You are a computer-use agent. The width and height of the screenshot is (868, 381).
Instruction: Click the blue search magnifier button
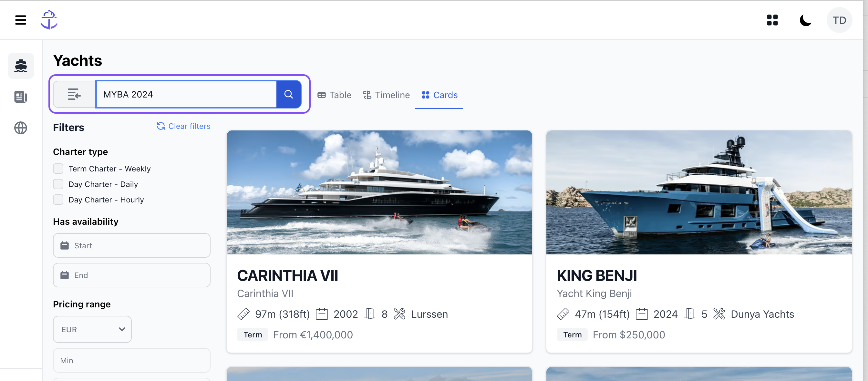[288, 94]
